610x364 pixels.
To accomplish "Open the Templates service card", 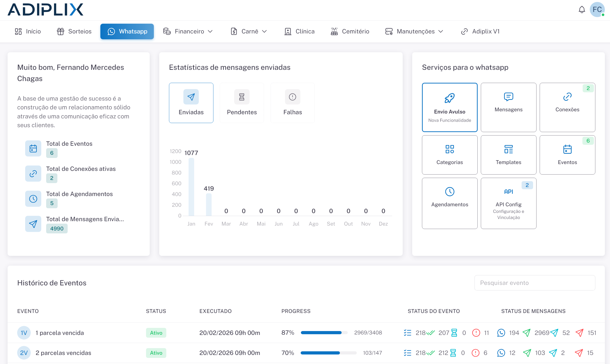I will pyautogui.click(x=508, y=155).
